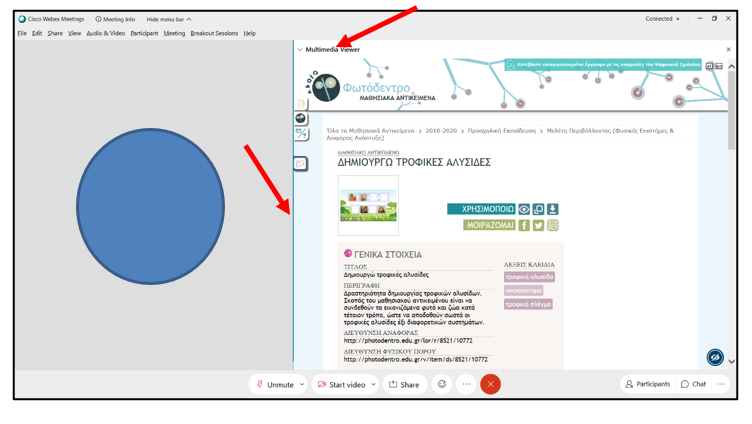This screenshot has height=424, width=752.
Task: Open the more options ellipsis next to reactions
Action: tap(466, 384)
